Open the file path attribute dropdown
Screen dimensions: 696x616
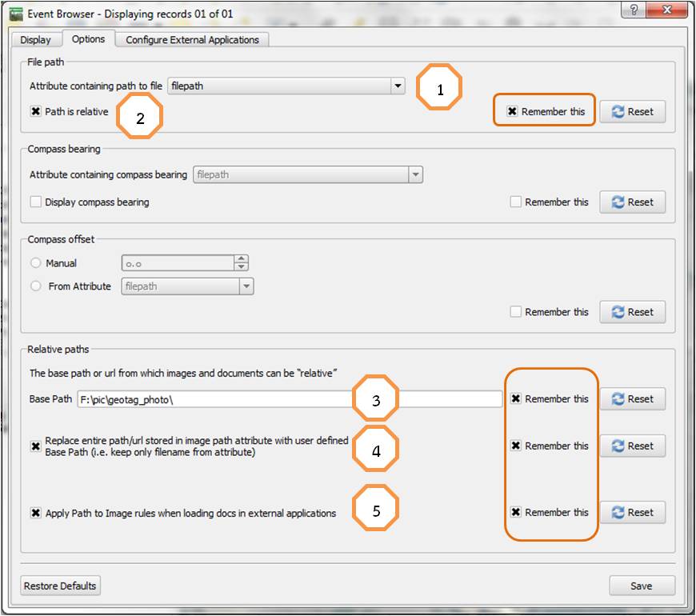point(286,86)
